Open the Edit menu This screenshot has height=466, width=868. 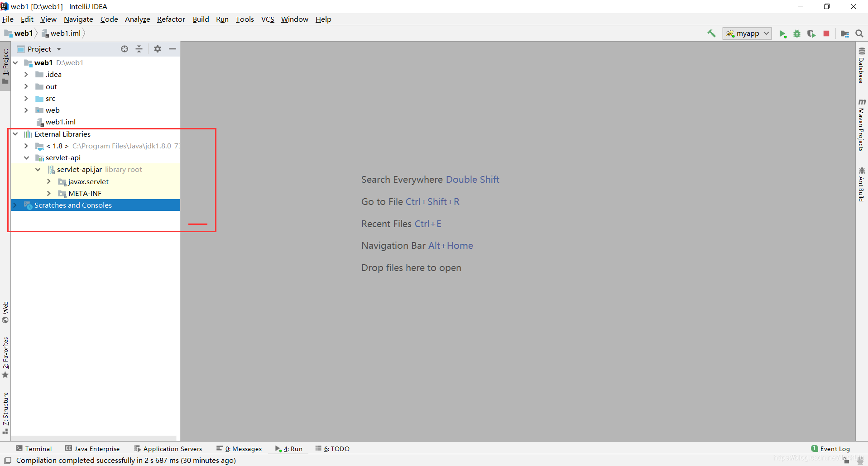27,19
